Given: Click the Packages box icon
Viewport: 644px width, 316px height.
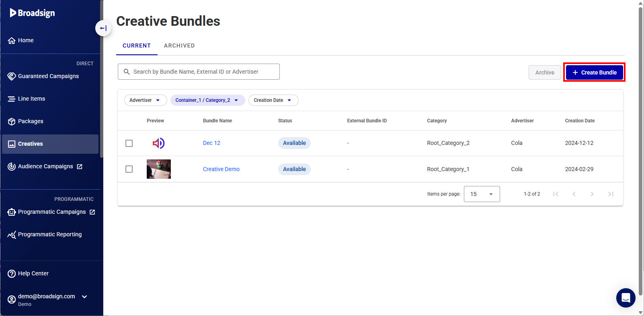Looking at the screenshot, I should (12, 122).
